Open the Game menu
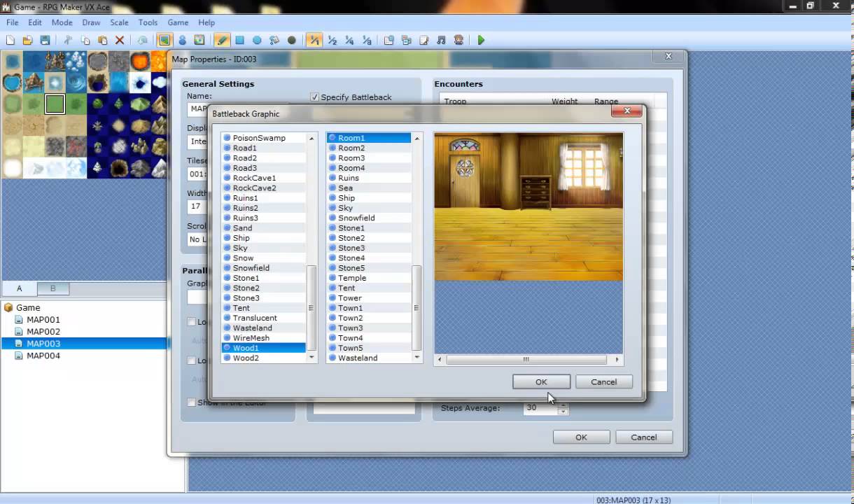The image size is (854, 504). click(178, 22)
